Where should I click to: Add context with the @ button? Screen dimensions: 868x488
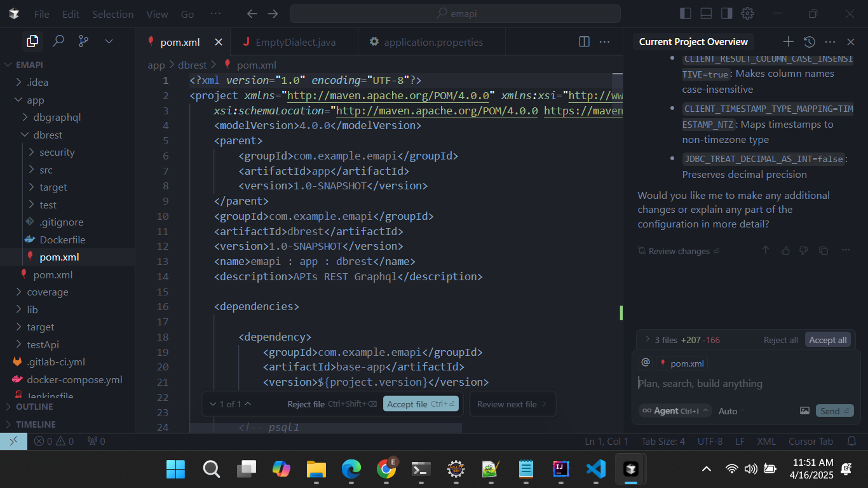pos(646,362)
